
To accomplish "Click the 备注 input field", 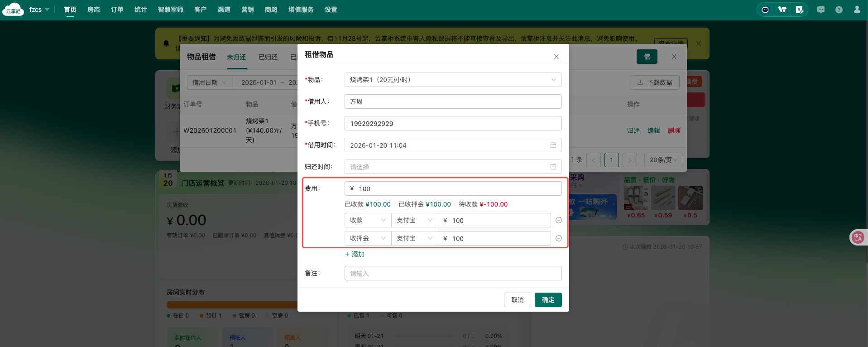I will tap(453, 273).
